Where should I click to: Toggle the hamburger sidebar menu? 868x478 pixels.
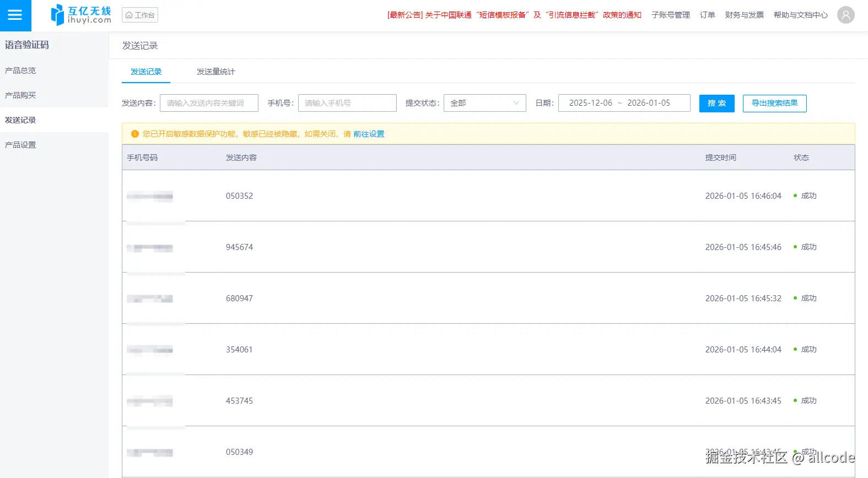[x=15, y=15]
